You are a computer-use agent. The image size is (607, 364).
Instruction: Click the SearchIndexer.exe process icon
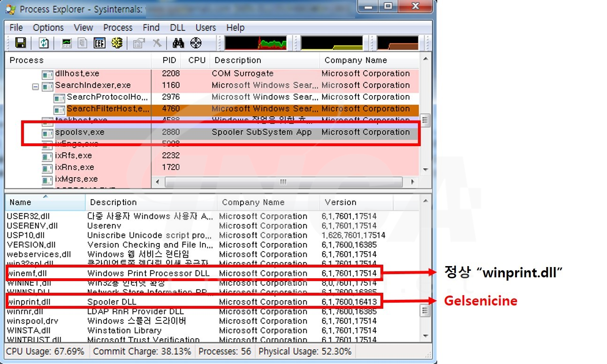coord(47,86)
